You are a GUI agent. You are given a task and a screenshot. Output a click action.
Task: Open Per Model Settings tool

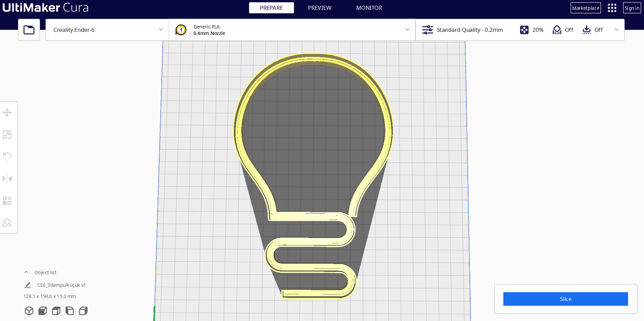click(7, 200)
